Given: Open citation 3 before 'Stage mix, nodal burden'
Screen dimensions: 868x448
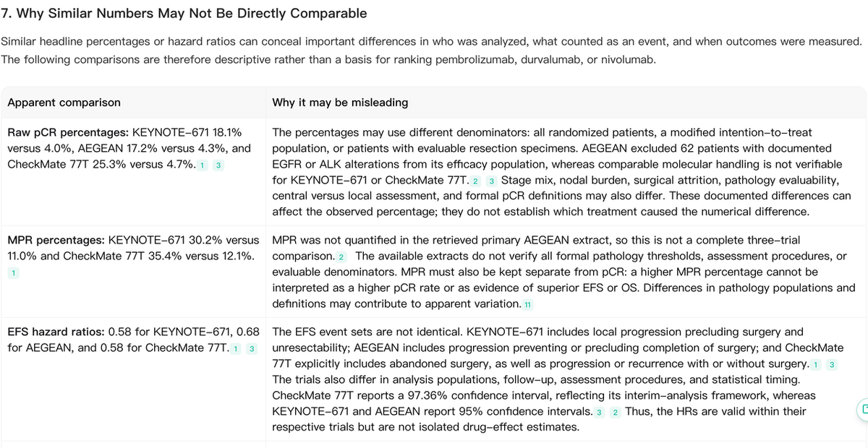Looking at the screenshot, I should pos(492,181).
